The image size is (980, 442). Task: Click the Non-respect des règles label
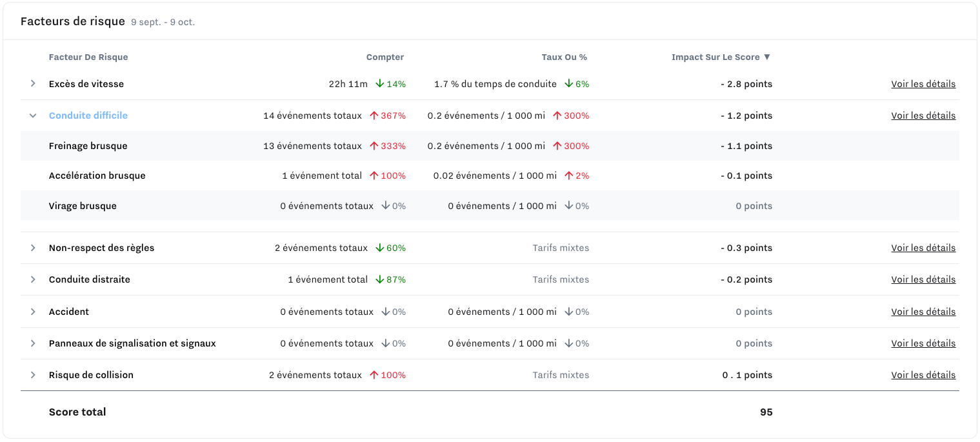[x=102, y=248]
